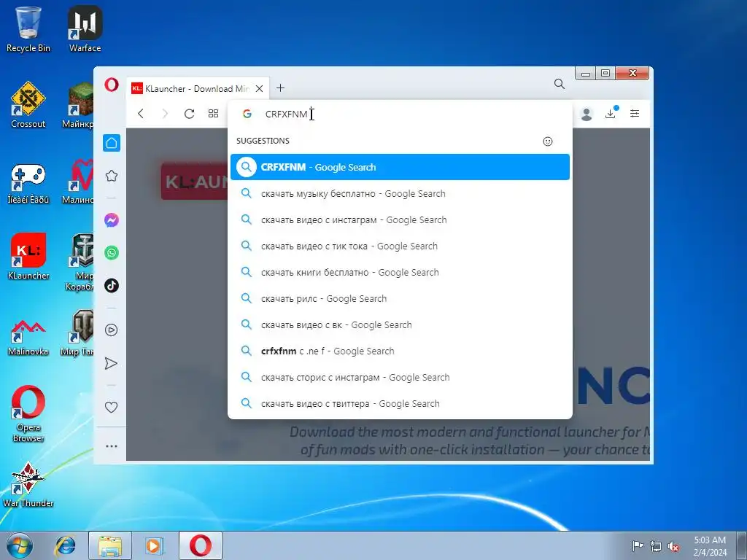Close the KLauncher tab
The image size is (747, 560).
pos(259,88)
